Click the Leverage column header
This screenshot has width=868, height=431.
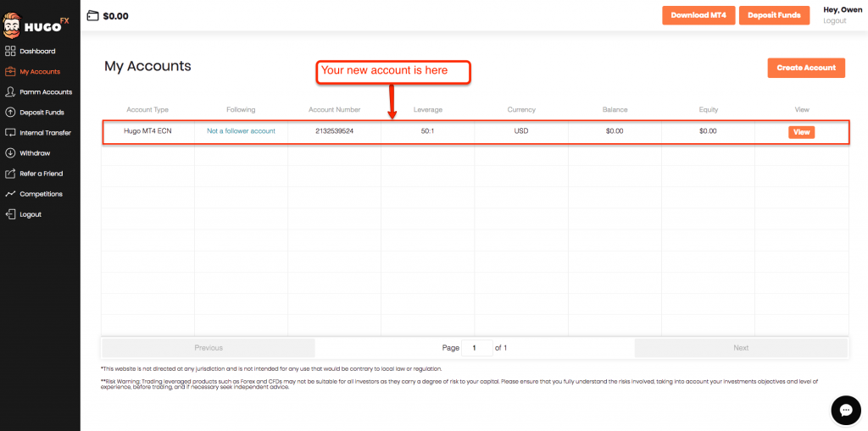tap(428, 109)
